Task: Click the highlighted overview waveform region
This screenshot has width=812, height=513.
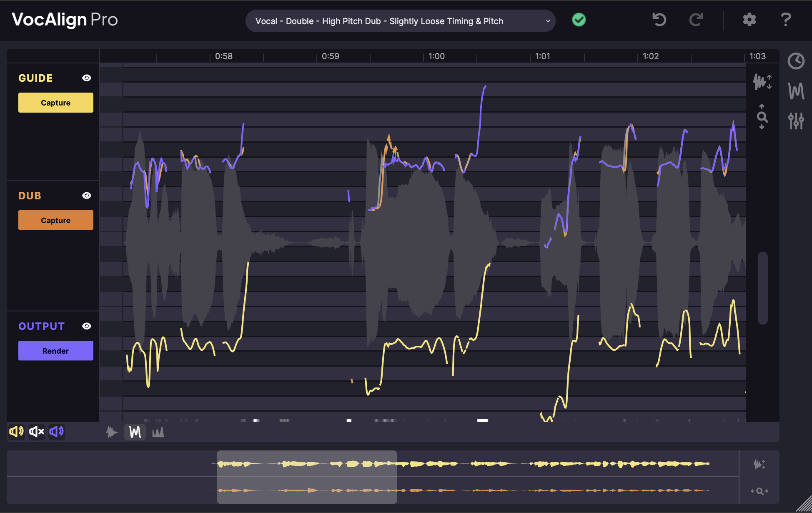Action: point(307,477)
